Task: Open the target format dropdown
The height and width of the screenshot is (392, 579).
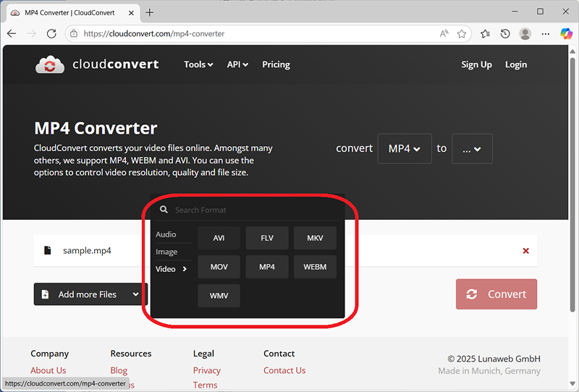Action: tap(472, 149)
